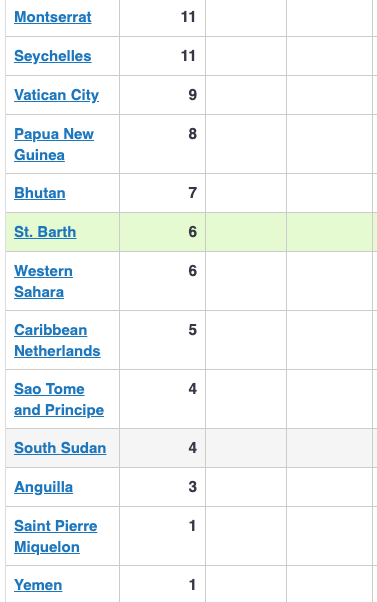The width and height of the screenshot is (377, 602).
Task: Click St. Barth's case count 6
Action: [193, 232]
